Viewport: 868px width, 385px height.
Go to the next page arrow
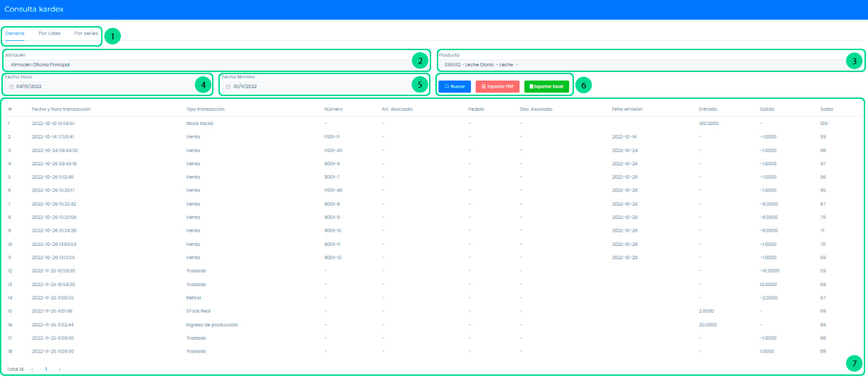(60, 369)
